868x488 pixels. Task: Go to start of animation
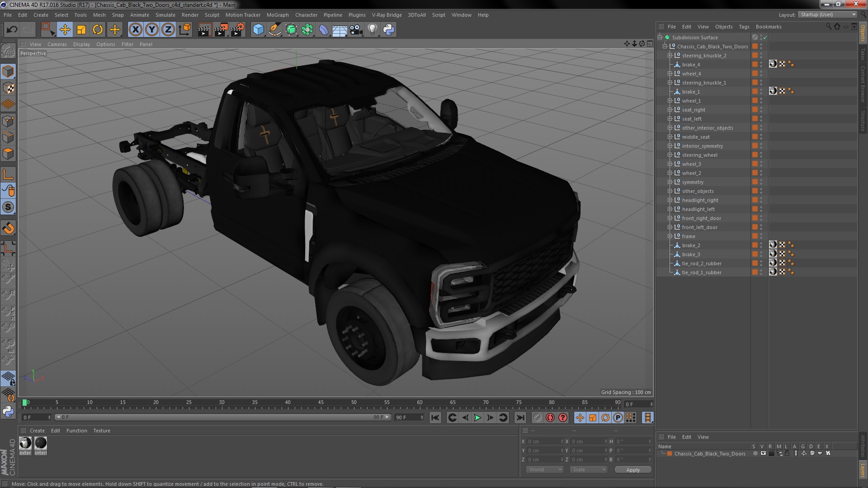tap(435, 418)
